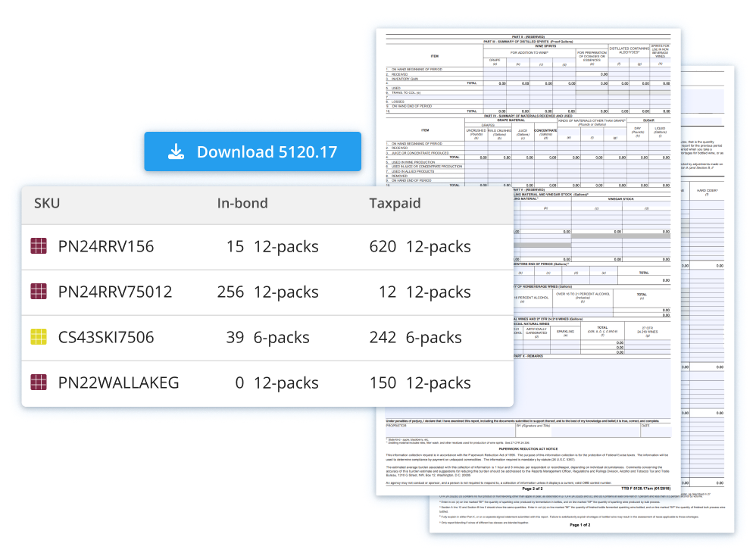The image size is (756, 559).
Task: Open SKU PN24RRV156
Action: point(106,247)
